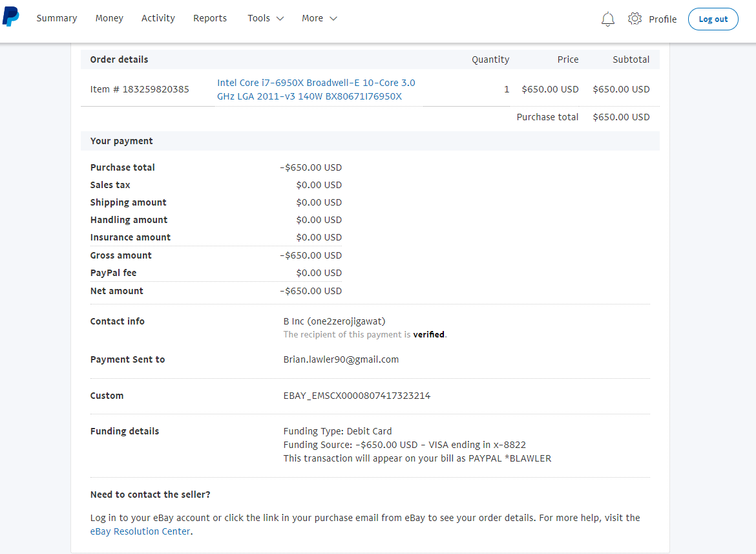Click the PAYPAL *BLAWLER billing descriptor line

[417, 458]
